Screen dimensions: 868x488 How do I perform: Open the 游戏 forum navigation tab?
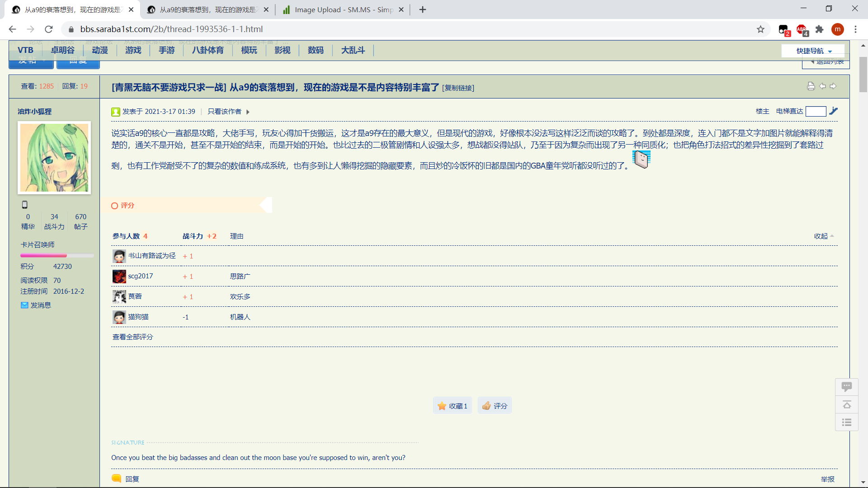tap(133, 50)
